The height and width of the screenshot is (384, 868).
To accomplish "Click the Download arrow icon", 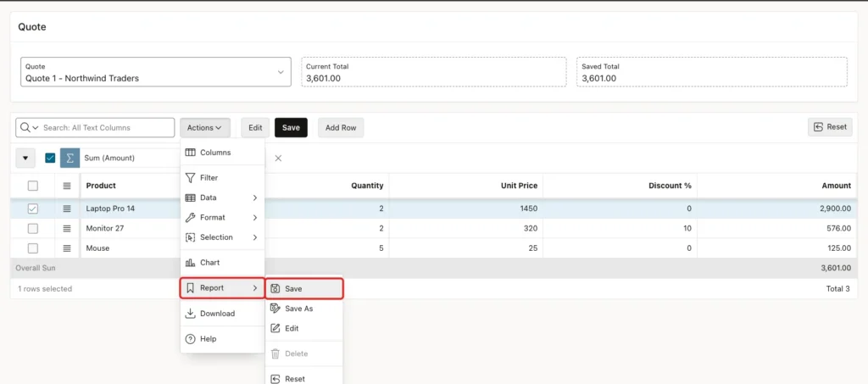I will point(191,313).
